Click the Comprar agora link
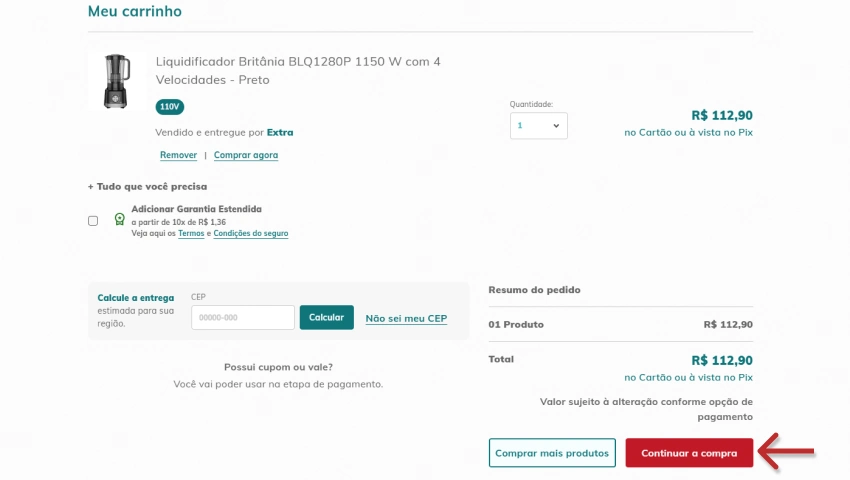The image size is (850, 480). pyautogui.click(x=246, y=155)
